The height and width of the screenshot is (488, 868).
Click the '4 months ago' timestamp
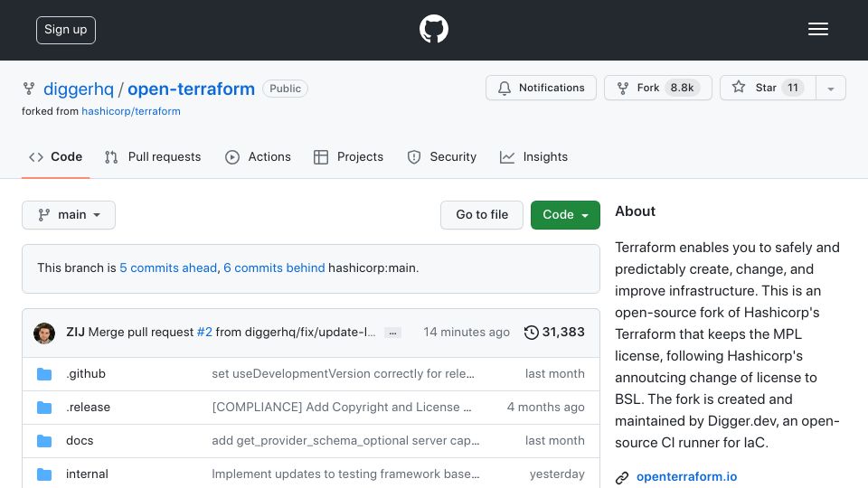(x=546, y=408)
